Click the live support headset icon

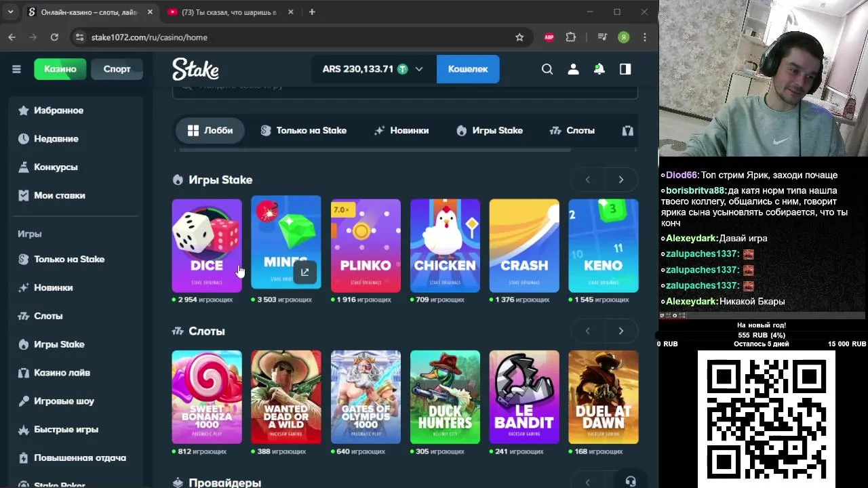point(631,481)
